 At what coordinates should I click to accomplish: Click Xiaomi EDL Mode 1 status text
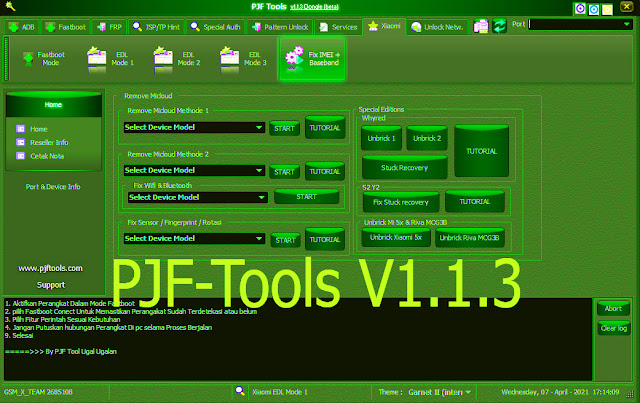click(280, 392)
